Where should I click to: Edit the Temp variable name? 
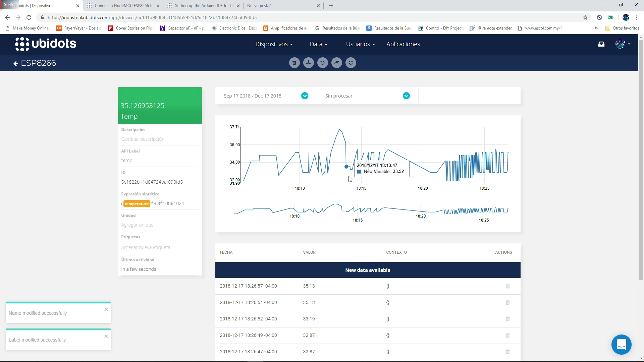click(x=129, y=116)
